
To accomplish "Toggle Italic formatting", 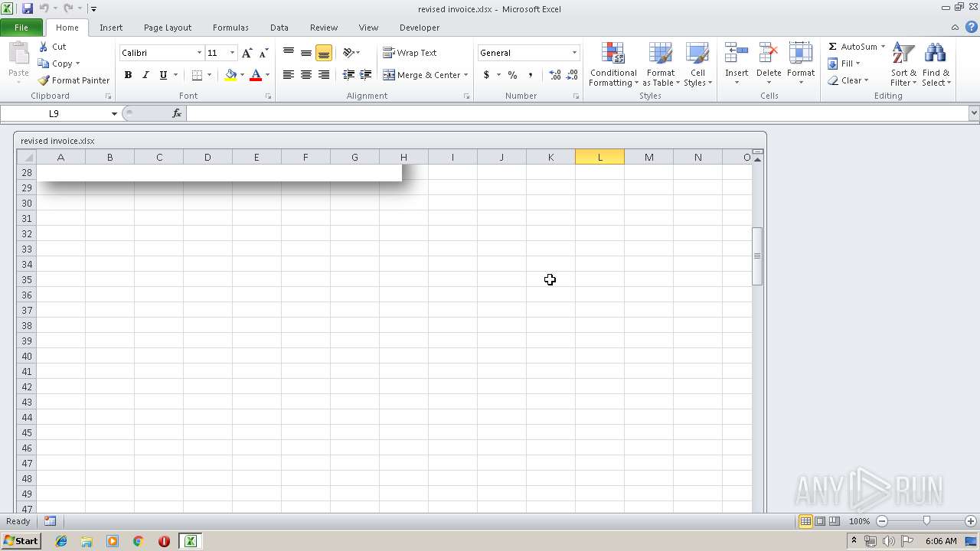I will click(x=145, y=75).
